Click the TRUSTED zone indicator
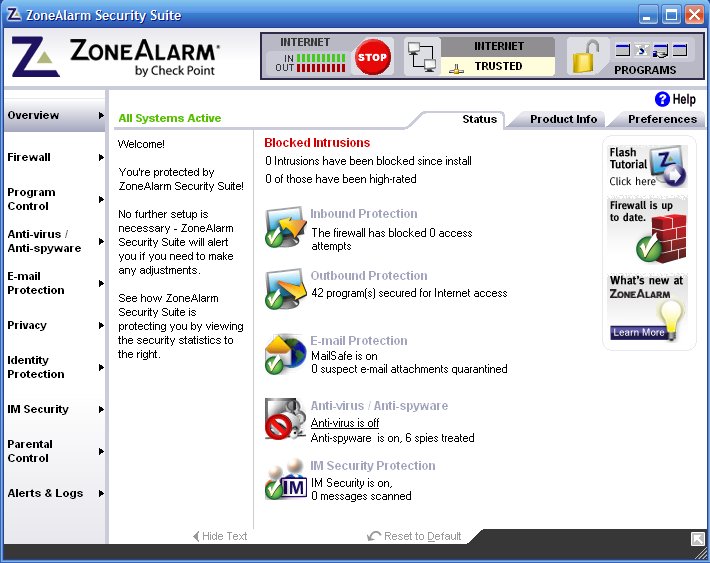Viewport: 710px width, 563px height. tap(498, 67)
